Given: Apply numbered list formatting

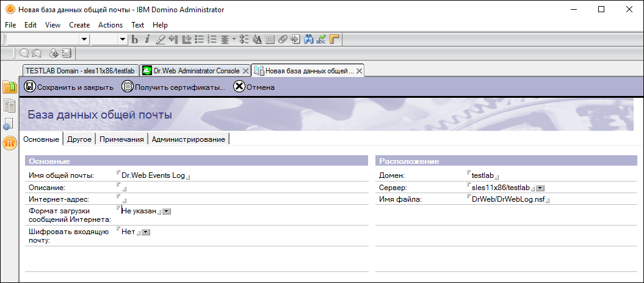Looking at the screenshot, I should tap(212, 39).
